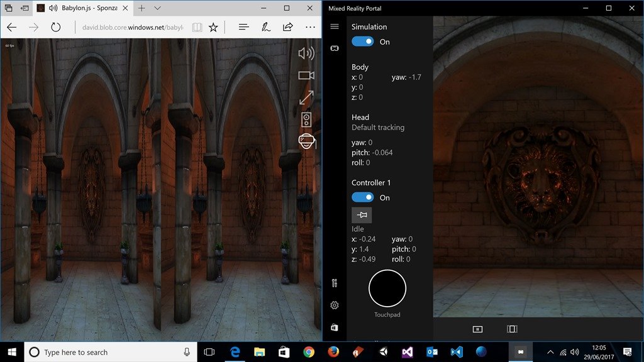Click the network icon in system tray

tap(563, 352)
